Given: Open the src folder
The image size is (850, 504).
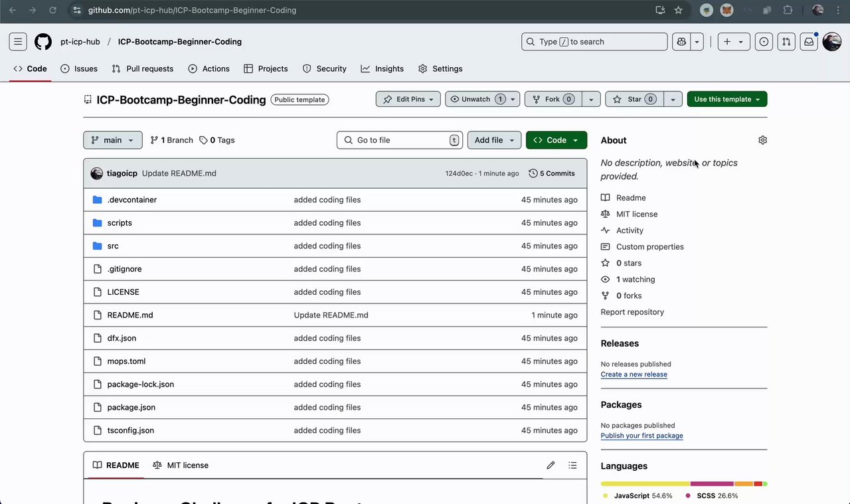Looking at the screenshot, I should [x=113, y=246].
